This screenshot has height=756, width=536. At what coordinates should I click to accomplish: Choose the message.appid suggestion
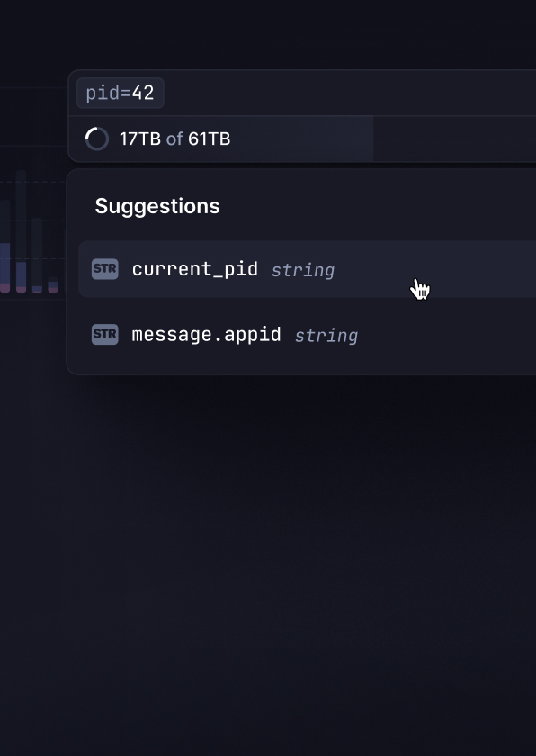coord(308,334)
